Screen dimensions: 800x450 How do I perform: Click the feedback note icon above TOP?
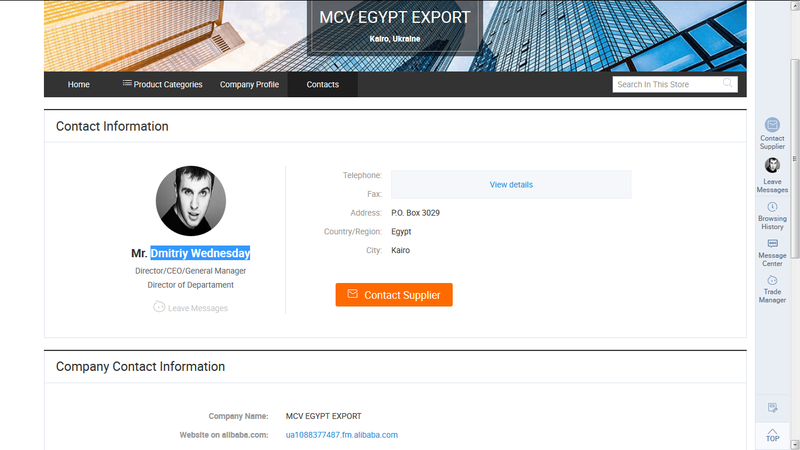[772, 408]
